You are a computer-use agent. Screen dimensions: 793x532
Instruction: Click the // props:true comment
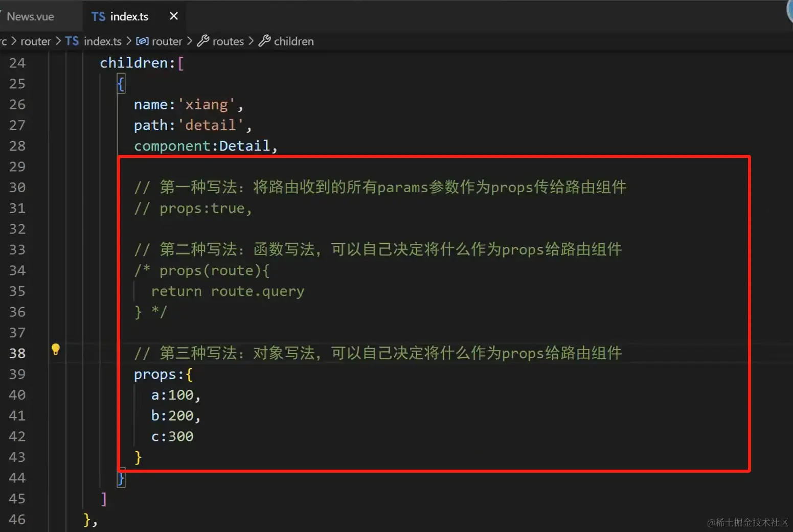click(x=193, y=209)
